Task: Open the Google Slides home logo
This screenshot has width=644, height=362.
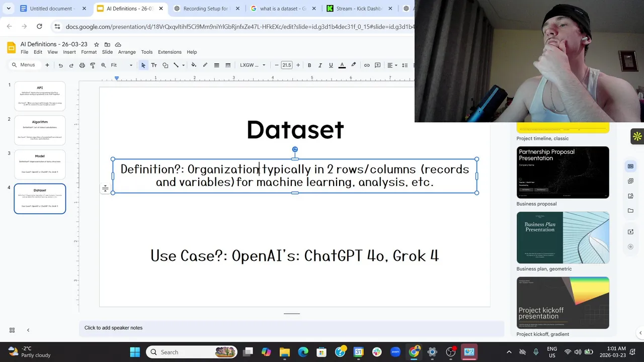Action: coord(11,48)
